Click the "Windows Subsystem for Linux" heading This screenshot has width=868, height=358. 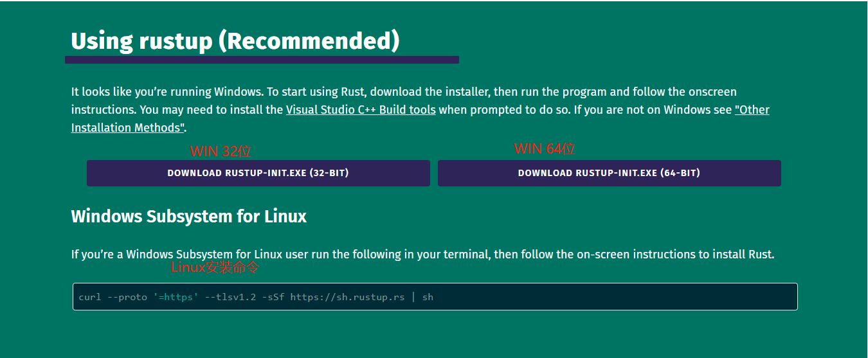point(189,216)
